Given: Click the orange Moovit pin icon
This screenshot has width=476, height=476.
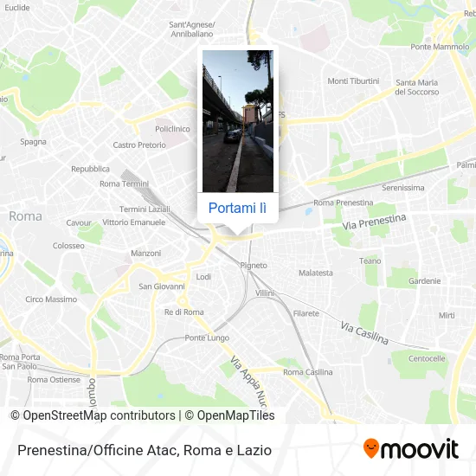Looking at the screenshot, I should pyautogui.click(x=371, y=448).
